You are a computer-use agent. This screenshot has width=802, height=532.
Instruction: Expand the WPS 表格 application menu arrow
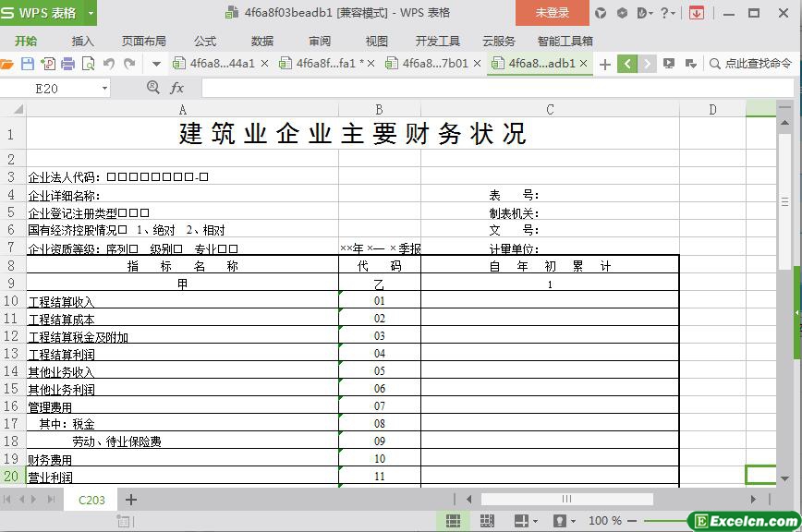point(91,13)
